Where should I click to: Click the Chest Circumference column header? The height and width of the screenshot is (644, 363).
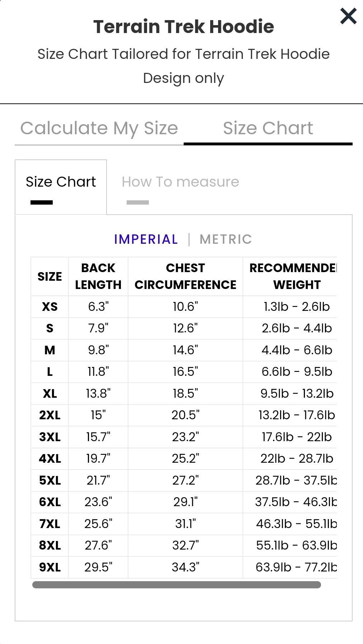coord(185,276)
